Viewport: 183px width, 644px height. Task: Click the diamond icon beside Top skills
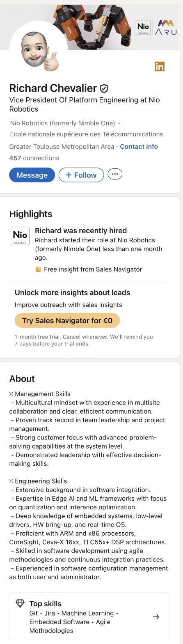pos(20,603)
